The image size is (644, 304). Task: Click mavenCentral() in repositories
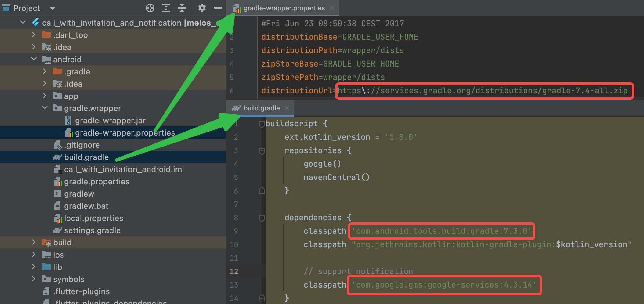(336, 177)
